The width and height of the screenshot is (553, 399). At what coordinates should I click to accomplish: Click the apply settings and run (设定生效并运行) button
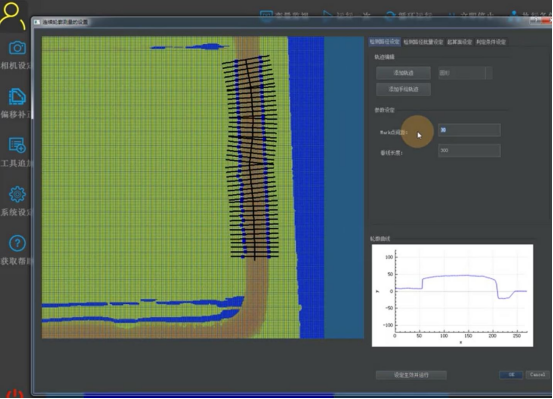pyautogui.click(x=411, y=375)
